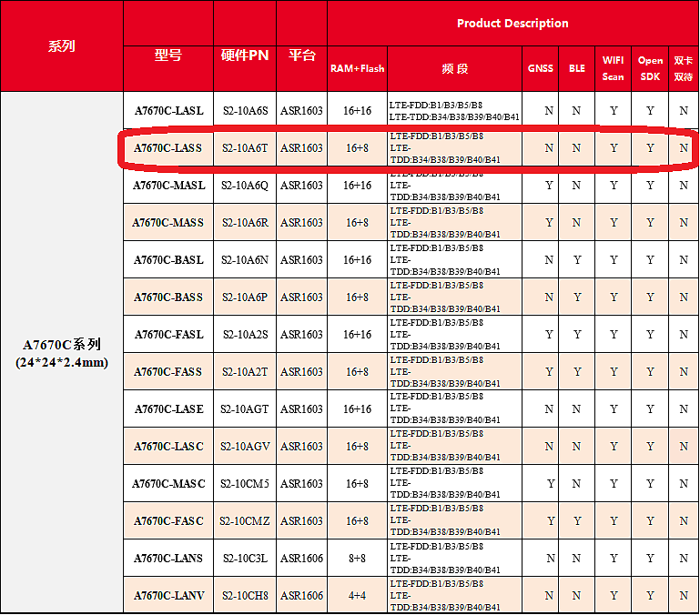Click the RAM+Flash column header
The width and height of the screenshot is (700, 615).
pyautogui.click(x=357, y=69)
